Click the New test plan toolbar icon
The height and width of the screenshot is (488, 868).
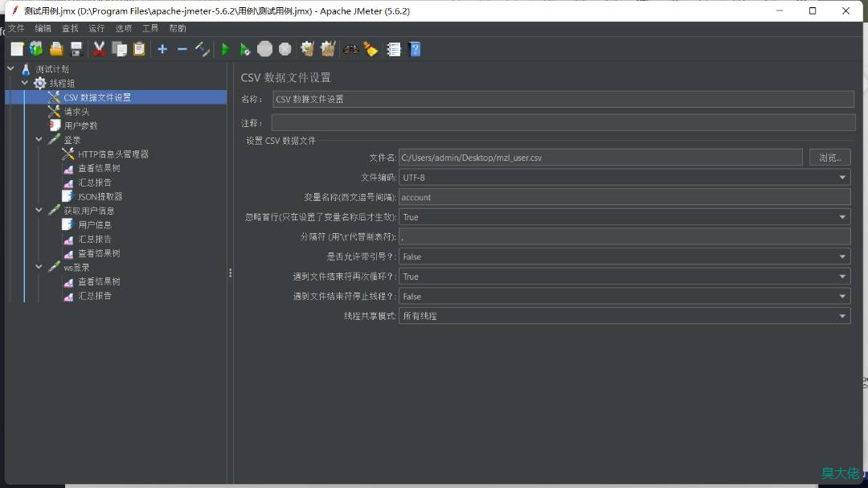(x=17, y=49)
